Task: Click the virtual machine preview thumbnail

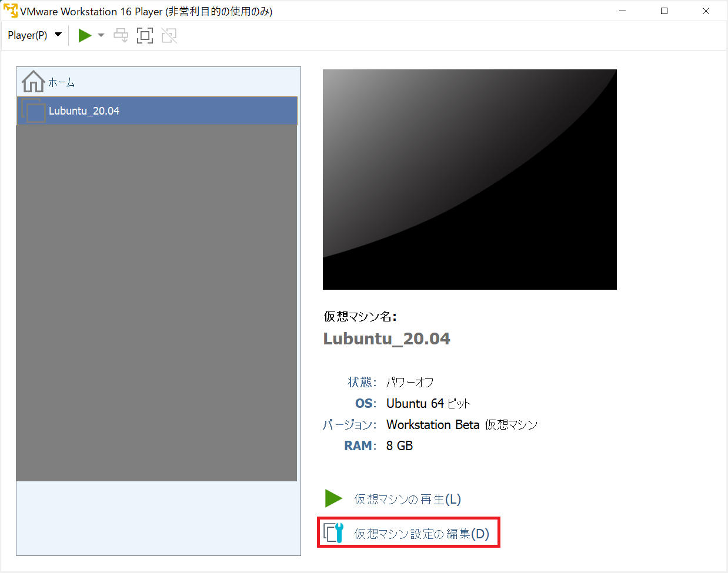Action: [x=470, y=179]
